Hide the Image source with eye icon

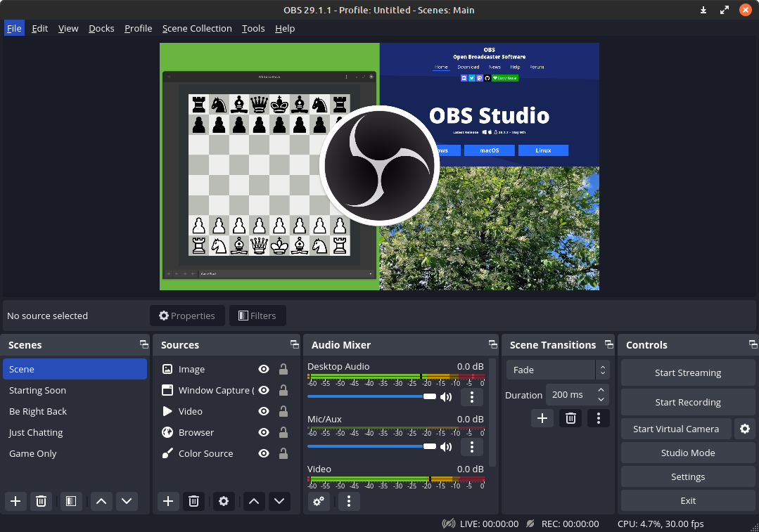point(264,369)
